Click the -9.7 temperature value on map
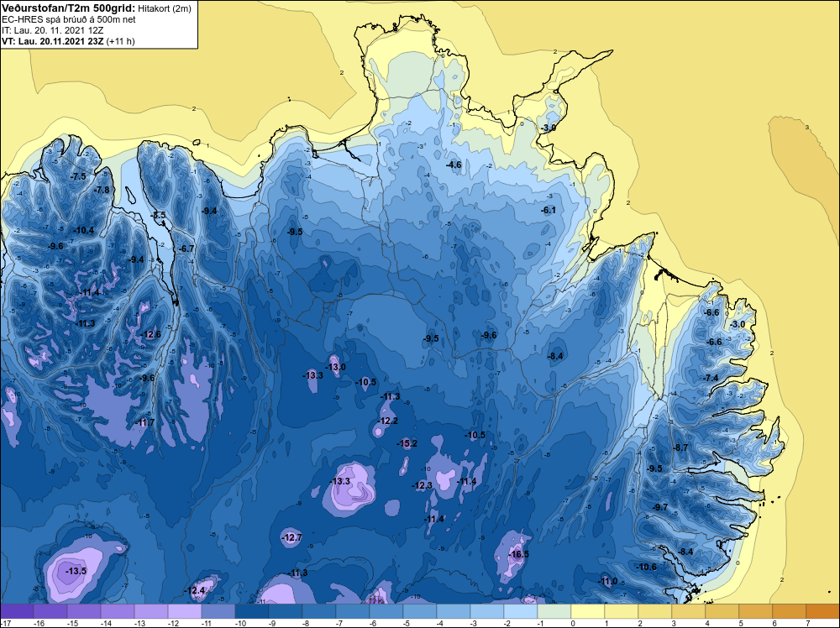 click(660, 508)
